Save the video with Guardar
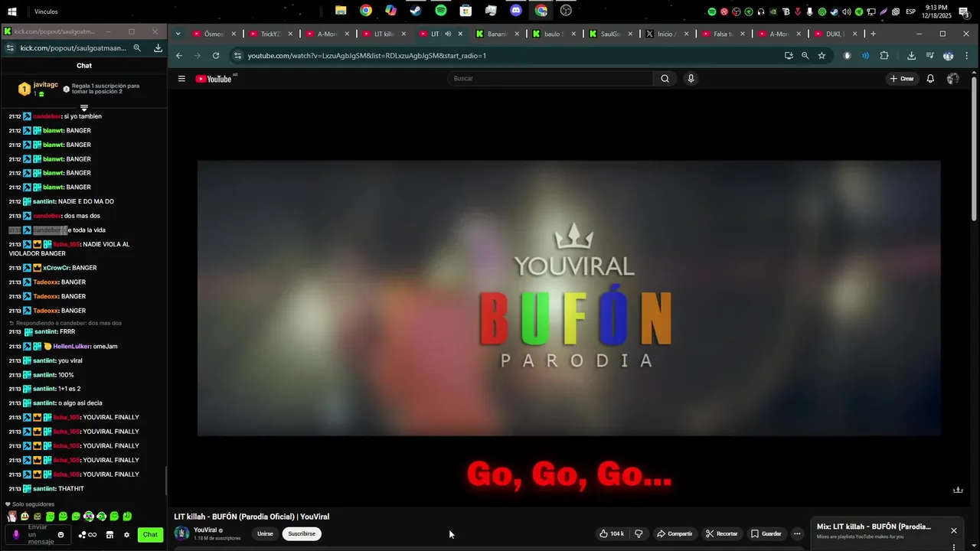The image size is (980, 551). pyautogui.click(x=766, y=533)
